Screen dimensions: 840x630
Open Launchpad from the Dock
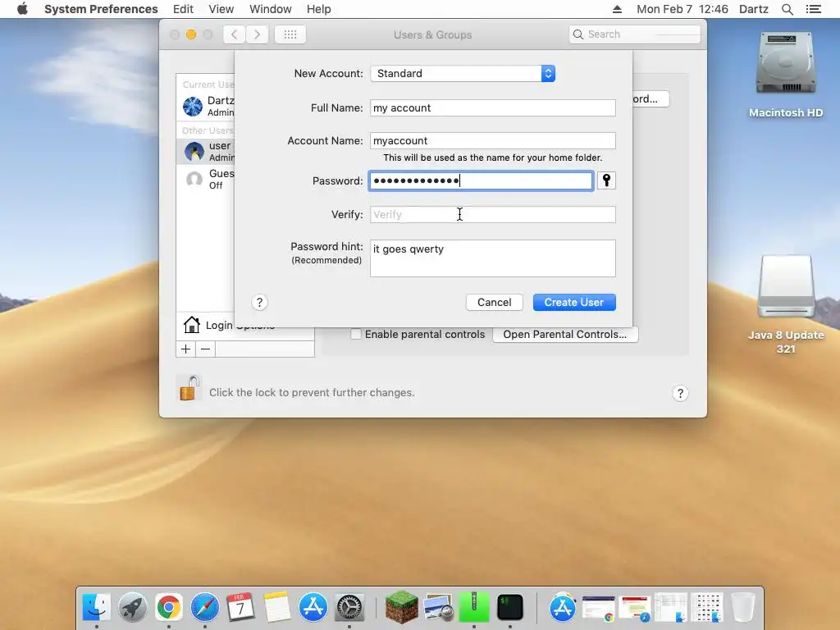coord(132,607)
